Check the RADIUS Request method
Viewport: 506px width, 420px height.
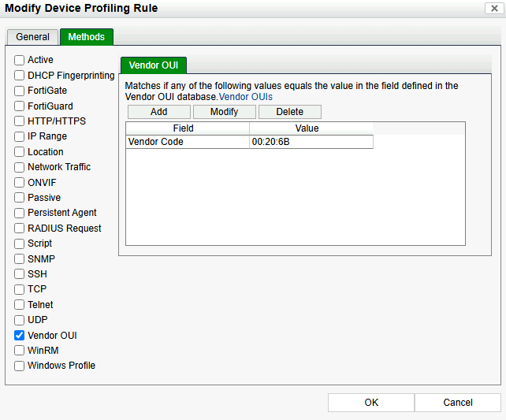click(20, 229)
